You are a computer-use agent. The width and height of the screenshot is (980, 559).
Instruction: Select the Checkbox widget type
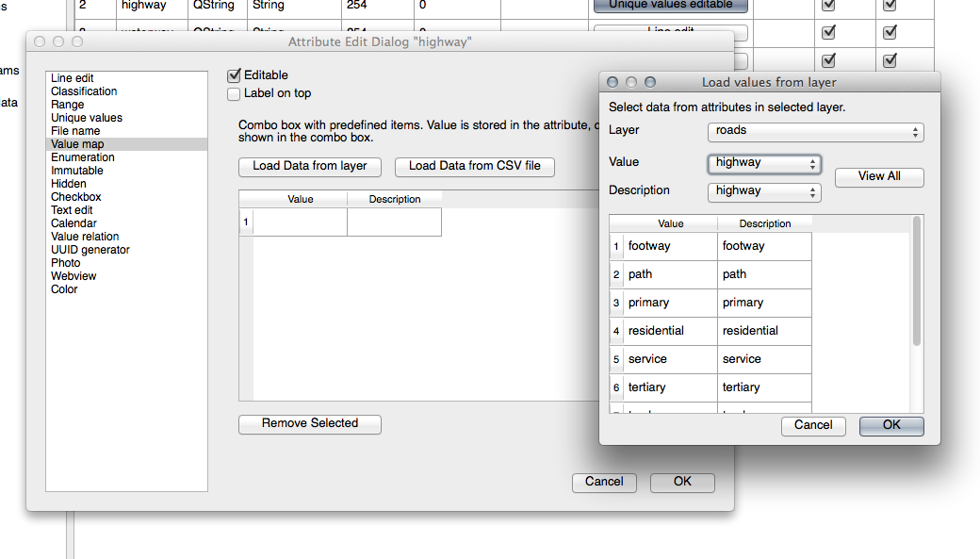pos(75,197)
